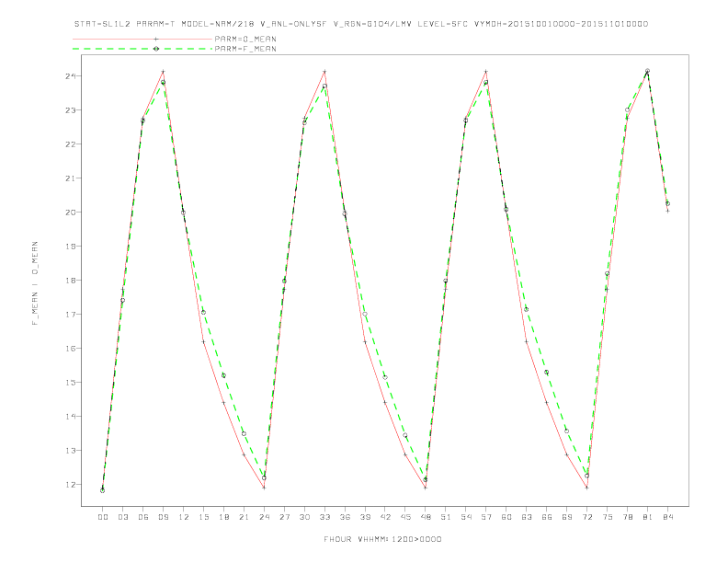Viewport: 728px width, 563px height.
Task: Click x-axis tick label 75
Action: (x=608, y=517)
